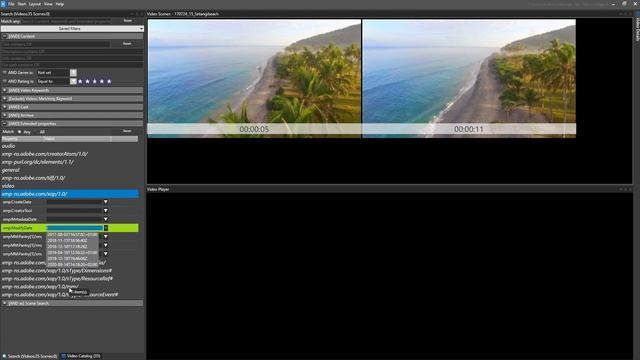This screenshot has width=640, height=360.
Task: Open the File menu
Action: (x=11, y=4)
